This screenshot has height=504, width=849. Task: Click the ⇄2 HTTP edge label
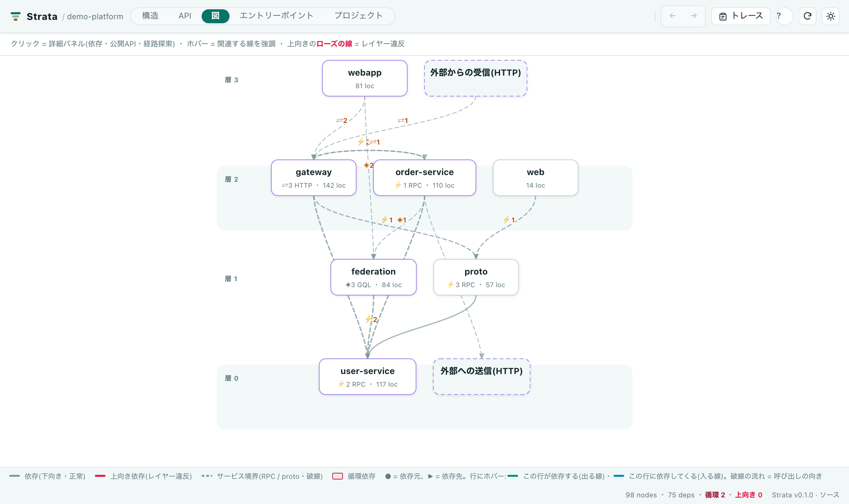click(342, 121)
